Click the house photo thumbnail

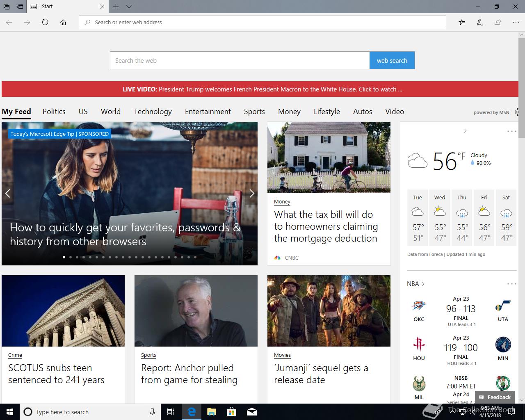(329, 157)
